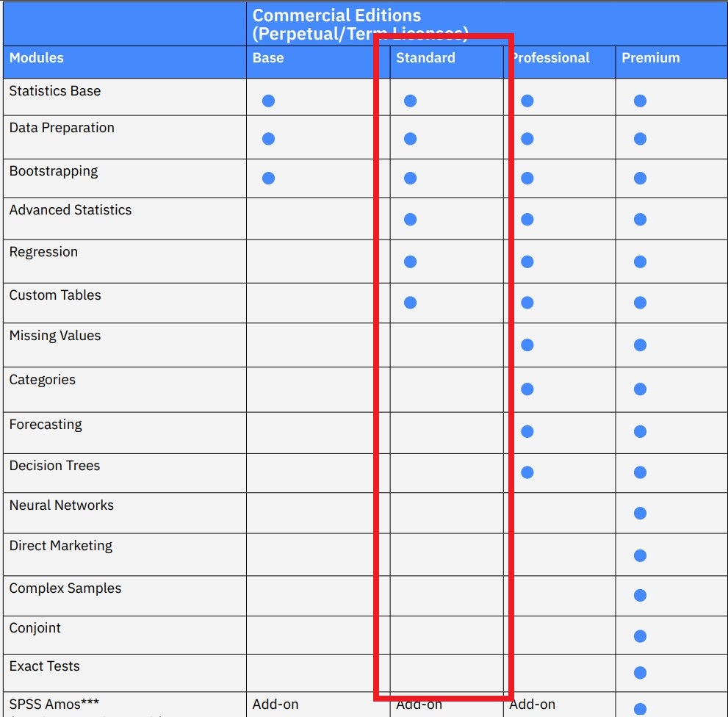The height and width of the screenshot is (717, 728).
Task: Select the Exact Tests row label
Action: pyautogui.click(x=44, y=666)
